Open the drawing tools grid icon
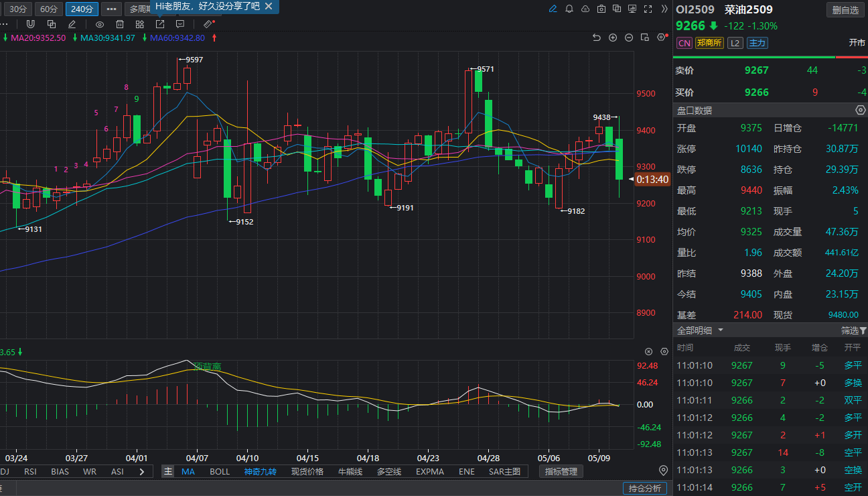The height and width of the screenshot is (496, 868). coord(140,24)
